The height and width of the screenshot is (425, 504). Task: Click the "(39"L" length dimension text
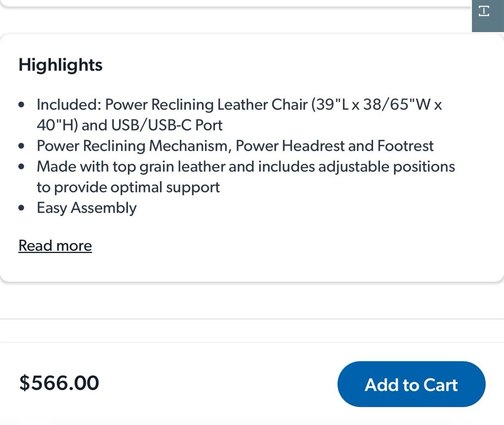point(330,105)
